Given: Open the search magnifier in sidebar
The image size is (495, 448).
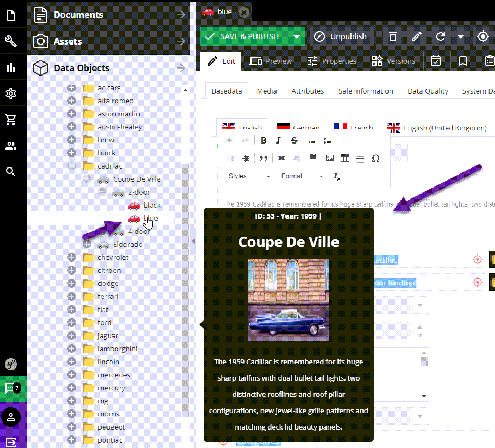Looking at the screenshot, I should [x=11, y=172].
